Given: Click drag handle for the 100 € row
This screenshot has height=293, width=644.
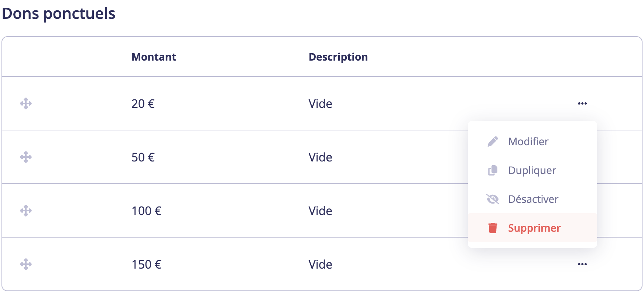Looking at the screenshot, I should pyautogui.click(x=26, y=211).
